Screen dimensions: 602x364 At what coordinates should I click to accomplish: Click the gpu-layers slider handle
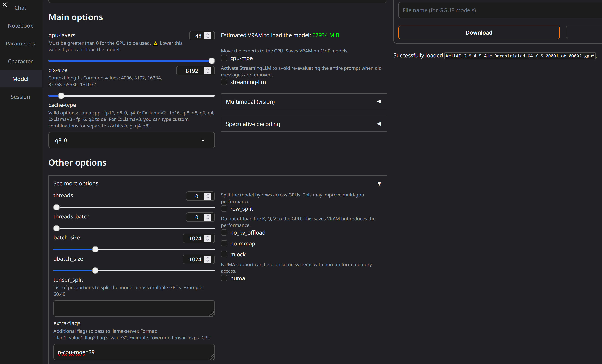pyautogui.click(x=211, y=61)
